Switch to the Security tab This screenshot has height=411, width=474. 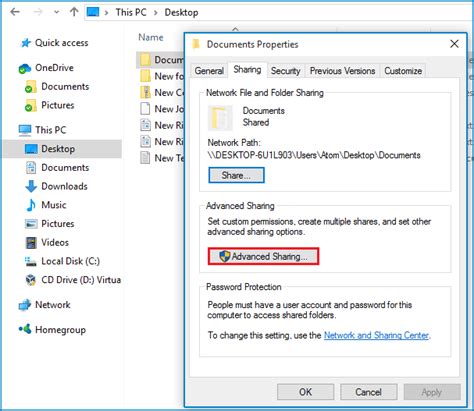tap(286, 71)
